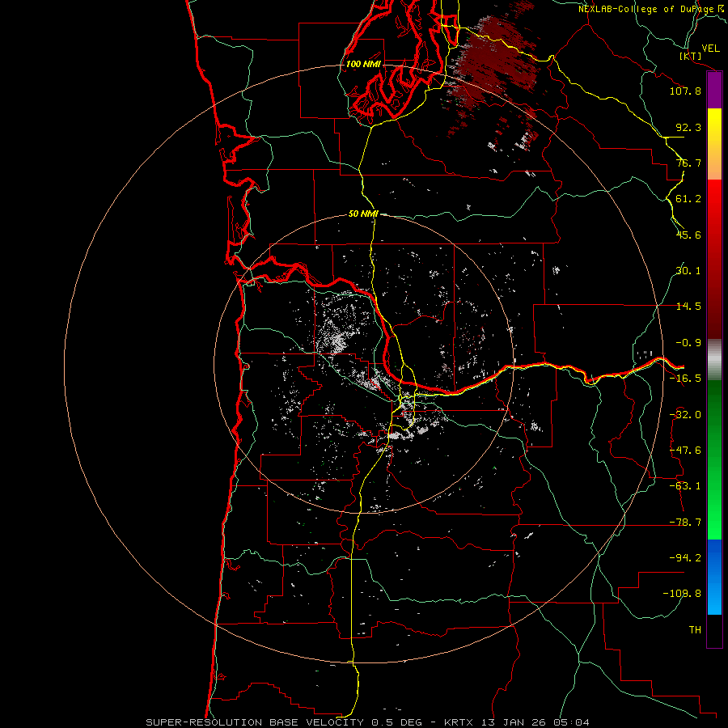Click the 05:04 timestamp in the caption

pyautogui.click(x=572, y=722)
